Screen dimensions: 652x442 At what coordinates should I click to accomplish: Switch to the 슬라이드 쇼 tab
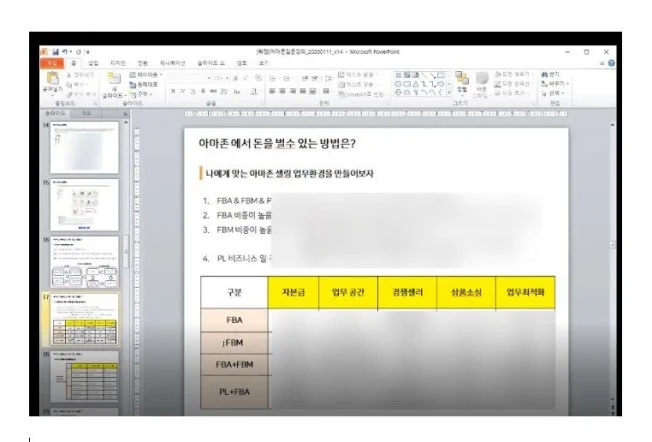tap(211, 63)
